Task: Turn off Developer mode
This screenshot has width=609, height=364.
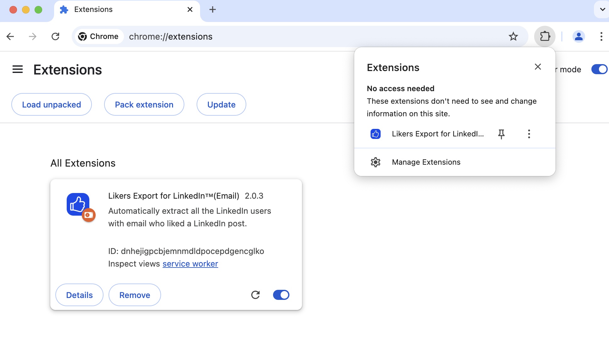Action: pyautogui.click(x=599, y=69)
